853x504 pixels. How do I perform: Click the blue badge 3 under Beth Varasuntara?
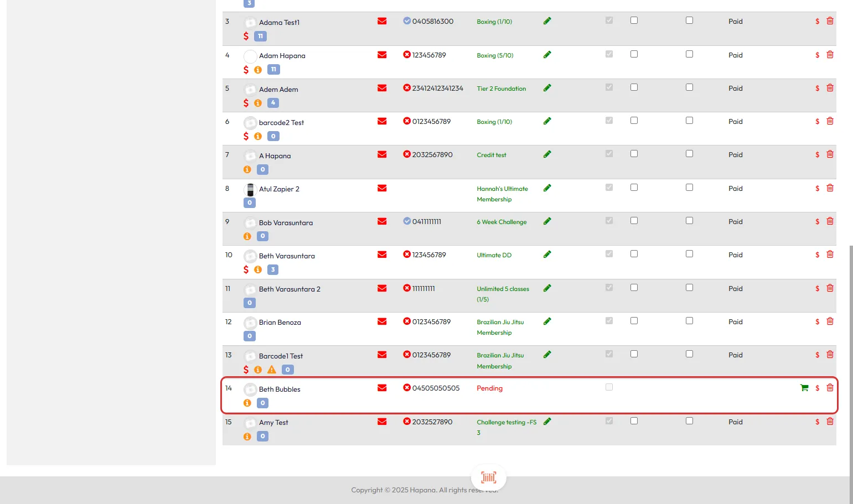[x=273, y=269]
